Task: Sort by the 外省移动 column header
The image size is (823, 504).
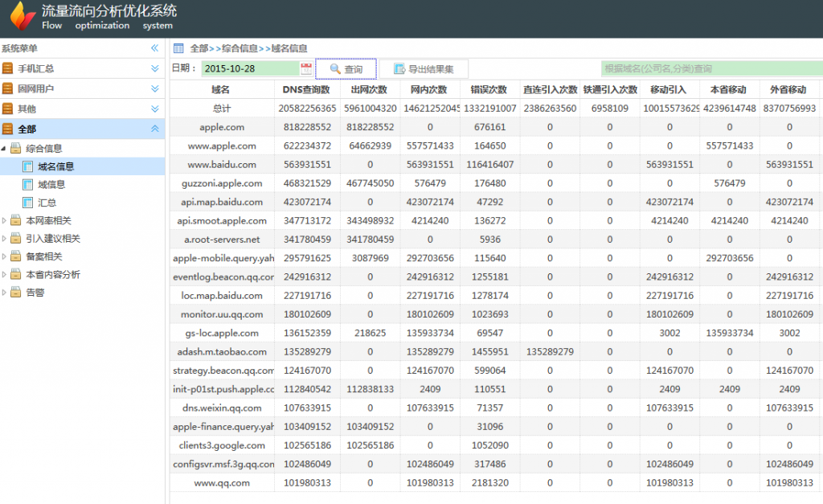Action: click(788, 89)
